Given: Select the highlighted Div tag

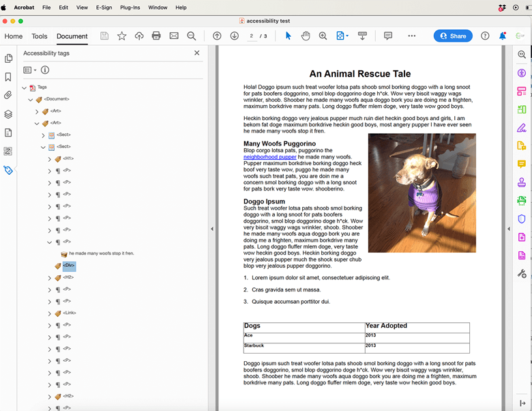Looking at the screenshot, I should [x=69, y=266].
